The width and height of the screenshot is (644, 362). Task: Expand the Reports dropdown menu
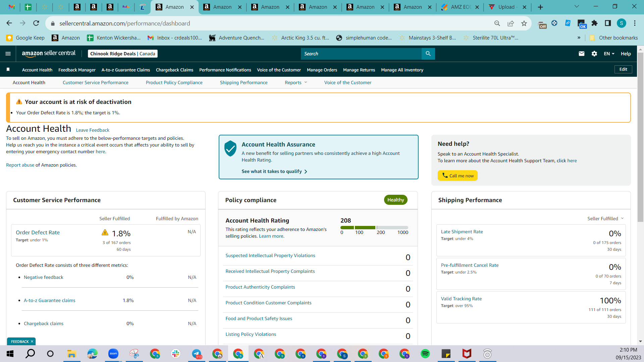pyautogui.click(x=296, y=82)
